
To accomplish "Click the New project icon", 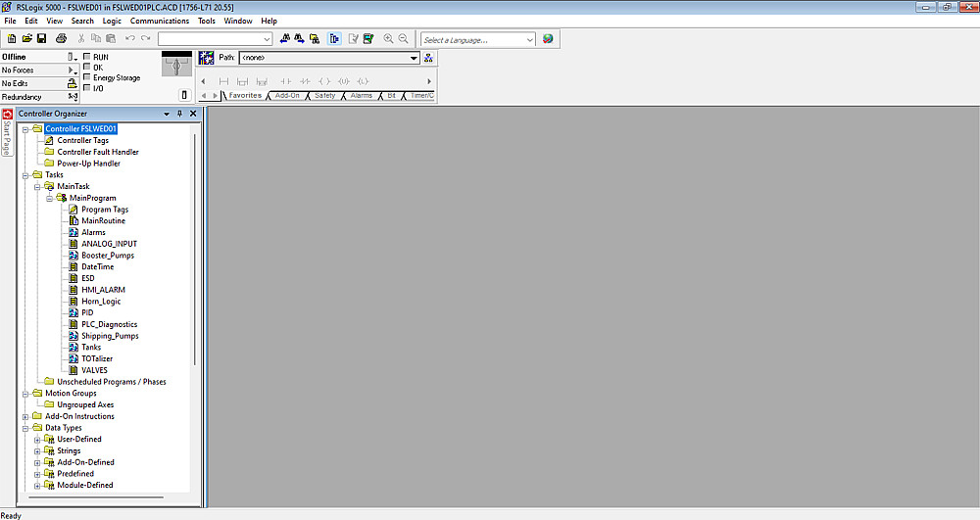I will pyautogui.click(x=11, y=39).
